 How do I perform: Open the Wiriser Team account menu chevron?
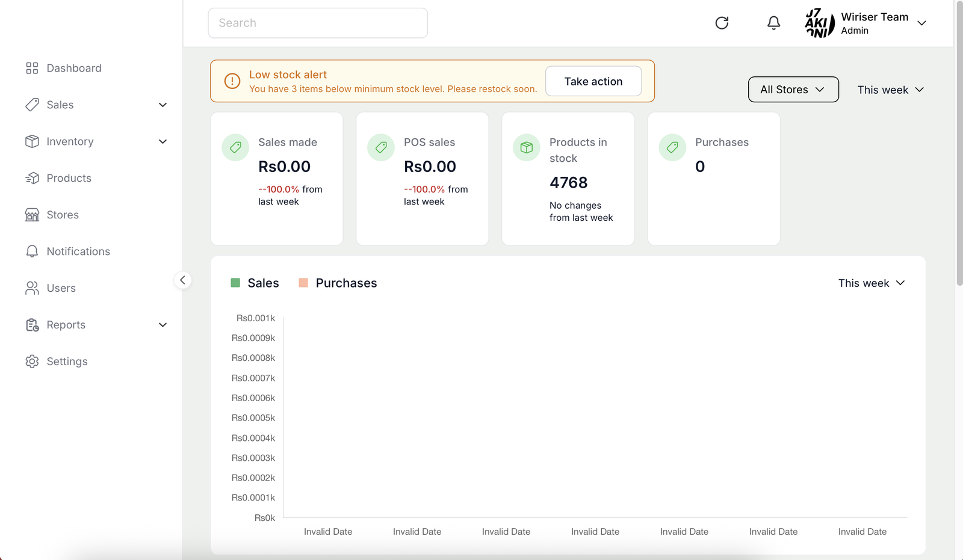tap(921, 23)
